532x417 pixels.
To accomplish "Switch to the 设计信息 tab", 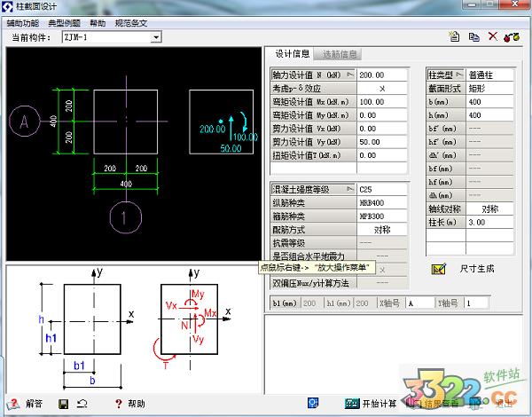I will (292, 53).
